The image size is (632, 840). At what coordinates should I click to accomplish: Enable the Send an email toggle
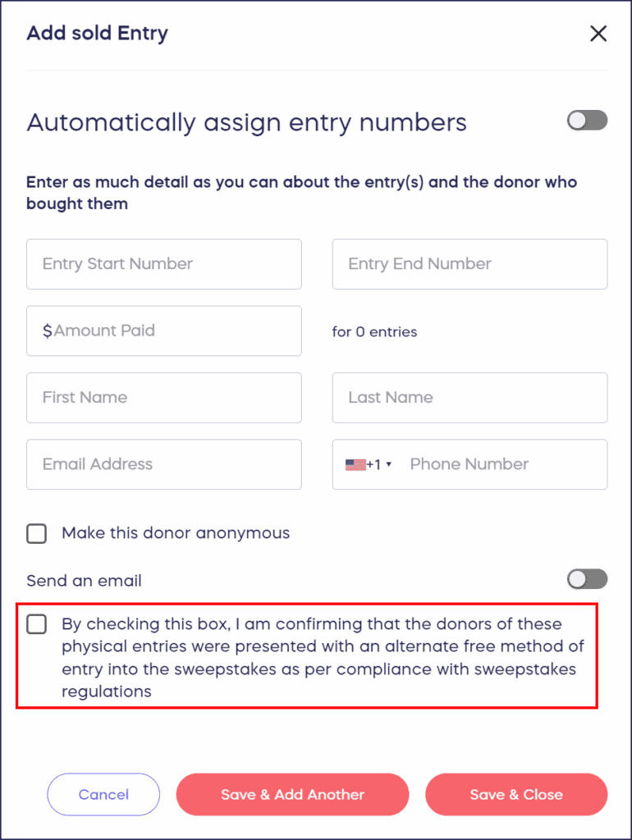coord(587,580)
